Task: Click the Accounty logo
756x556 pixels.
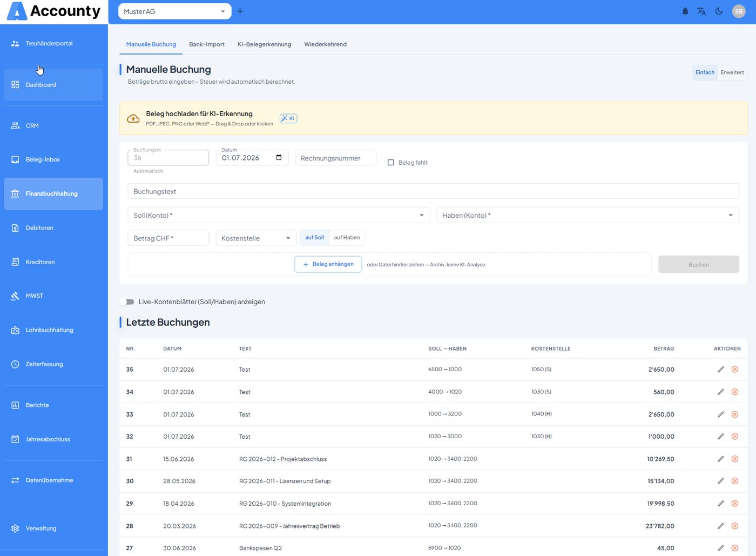Action: click(53, 11)
